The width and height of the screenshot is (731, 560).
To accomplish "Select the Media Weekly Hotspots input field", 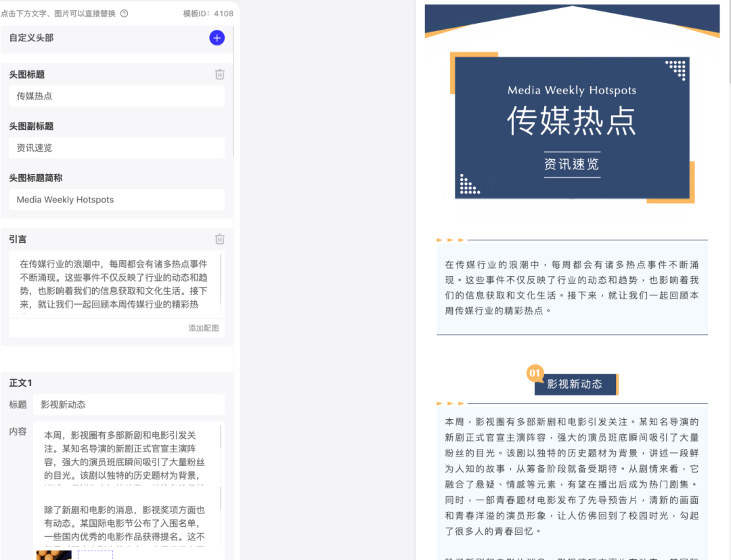I will coord(116,199).
